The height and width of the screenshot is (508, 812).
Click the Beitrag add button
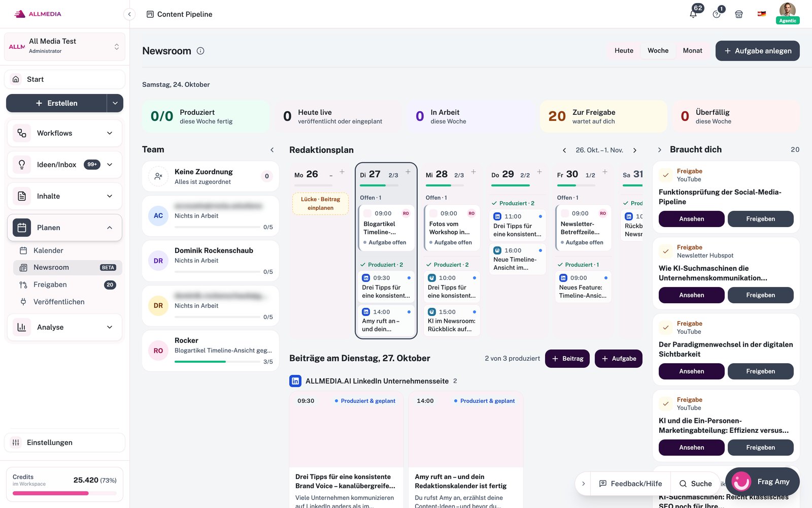pyautogui.click(x=567, y=359)
